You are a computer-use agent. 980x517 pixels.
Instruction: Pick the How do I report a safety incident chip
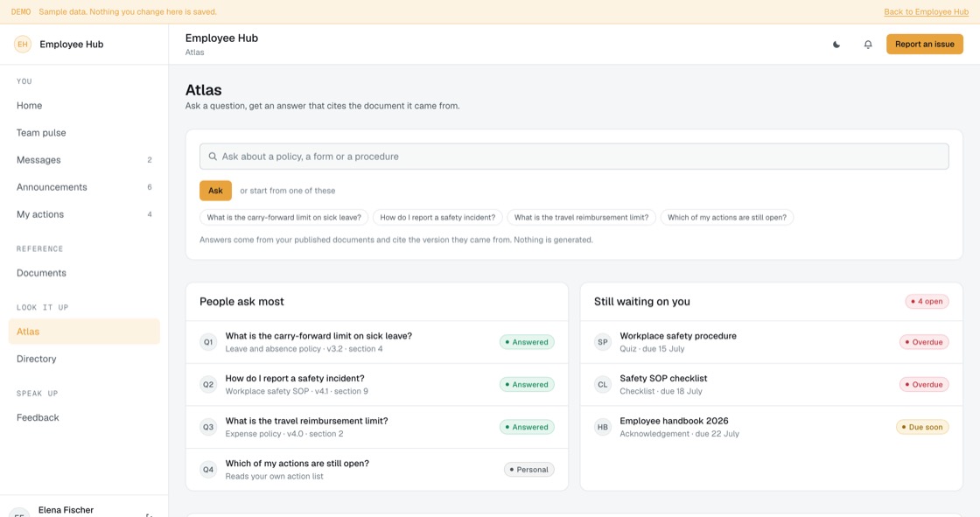437,218
